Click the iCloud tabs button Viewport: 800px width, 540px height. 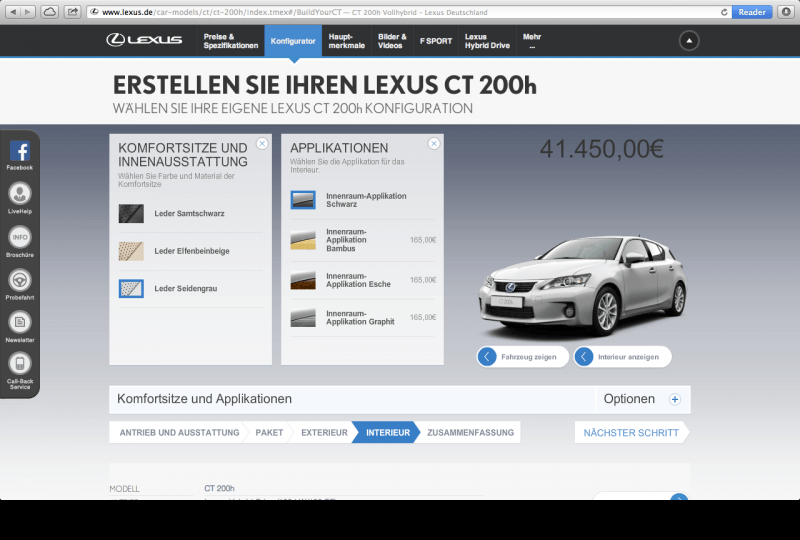(49, 12)
